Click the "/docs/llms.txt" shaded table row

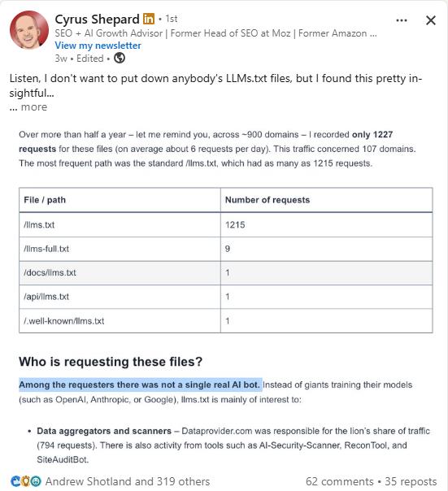point(225,273)
